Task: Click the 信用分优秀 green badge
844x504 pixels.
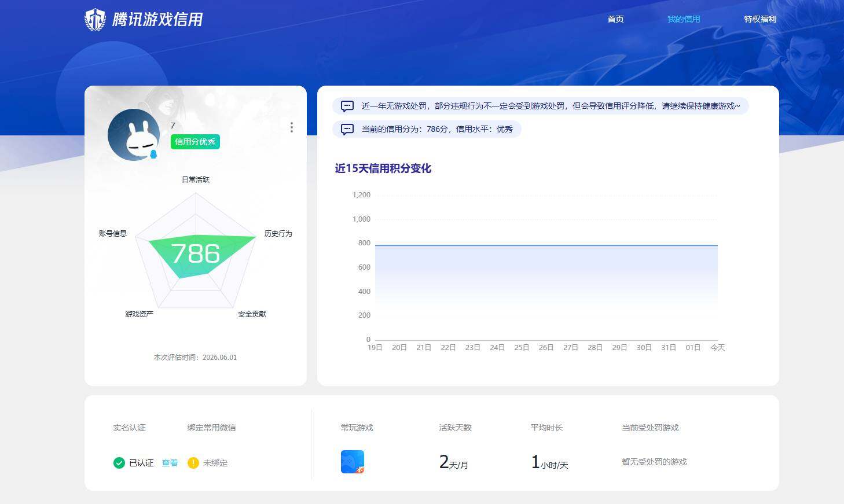Action: click(195, 142)
